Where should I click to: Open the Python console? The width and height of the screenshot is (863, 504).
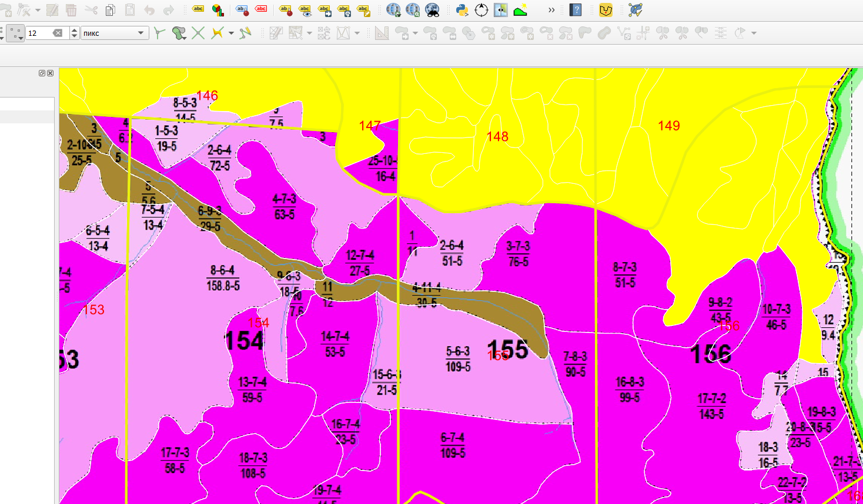tap(462, 10)
